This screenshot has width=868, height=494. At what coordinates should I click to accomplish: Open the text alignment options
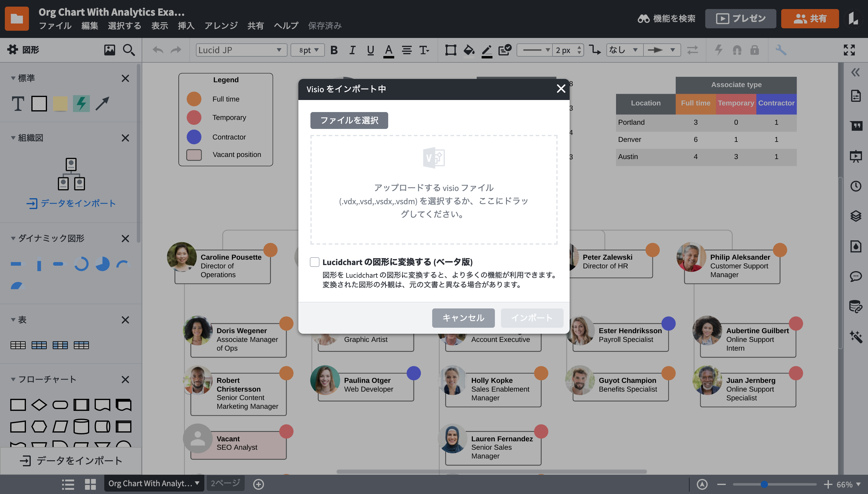pos(407,50)
